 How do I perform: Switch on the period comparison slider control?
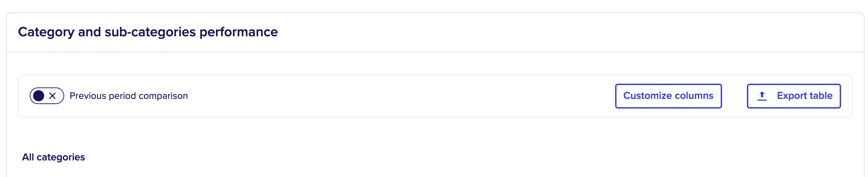click(x=47, y=96)
